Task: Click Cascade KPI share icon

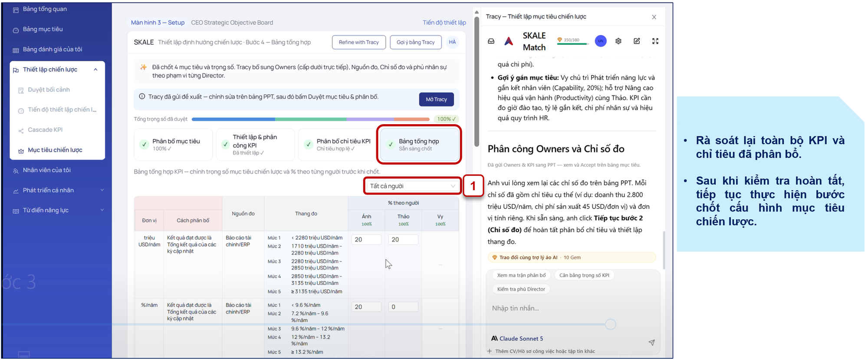Action: click(x=21, y=131)
